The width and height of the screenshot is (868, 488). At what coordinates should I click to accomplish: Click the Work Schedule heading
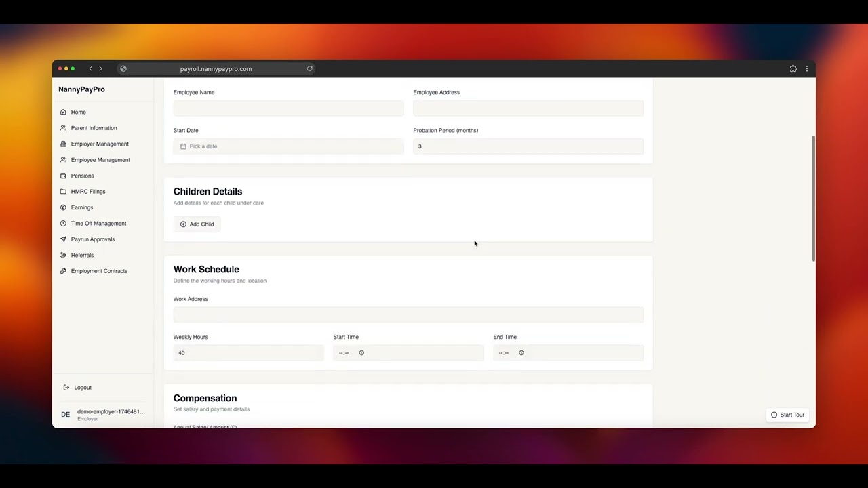pos(206,269)
